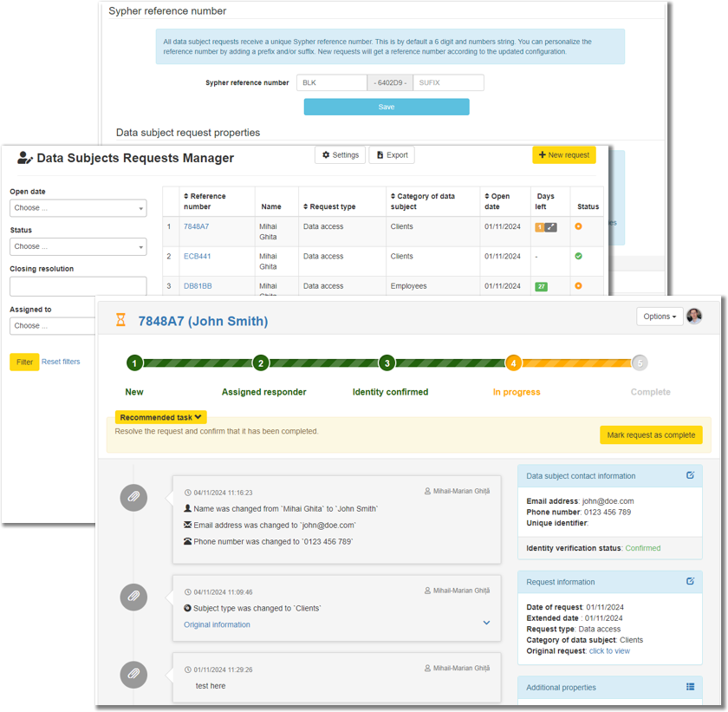Edit data subject contact information icon
Image resolution: width=728 pixels, height=712 pixels.
click(690, 475)
